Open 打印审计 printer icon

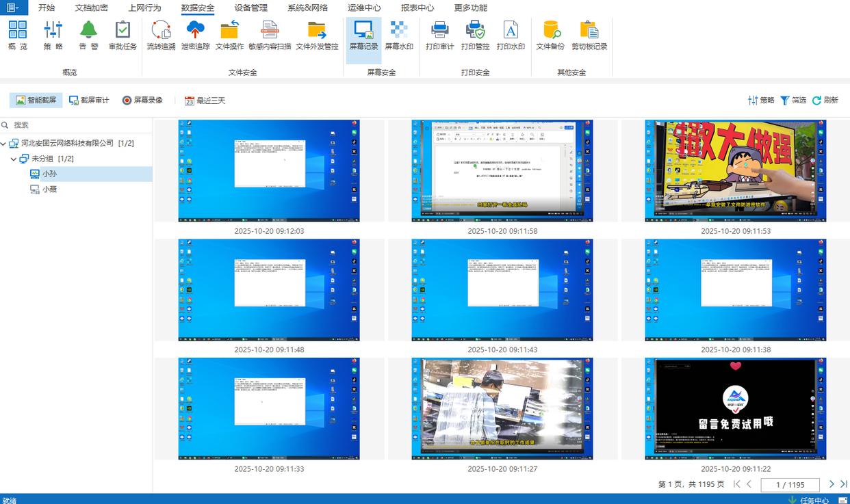point(439,31)
